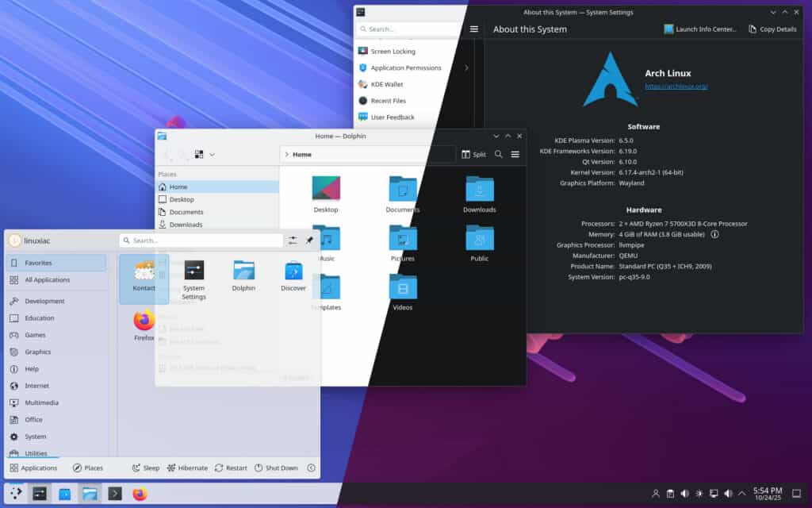
Task: Toggle Split view in Dolphin
Action: coord(473,155)
